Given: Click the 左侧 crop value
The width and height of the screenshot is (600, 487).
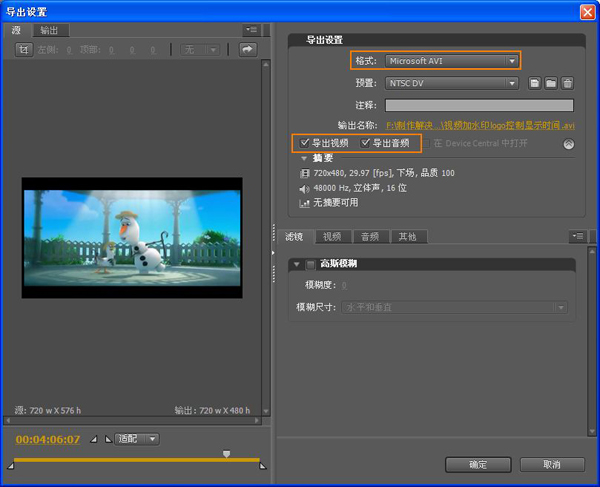Looking at the screenshot, I should tap(69, 50).
